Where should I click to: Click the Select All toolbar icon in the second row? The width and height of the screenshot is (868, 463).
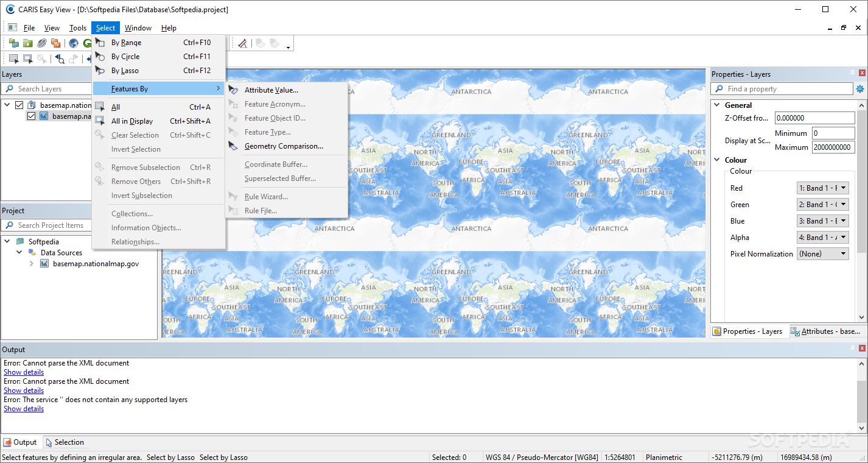13,58
